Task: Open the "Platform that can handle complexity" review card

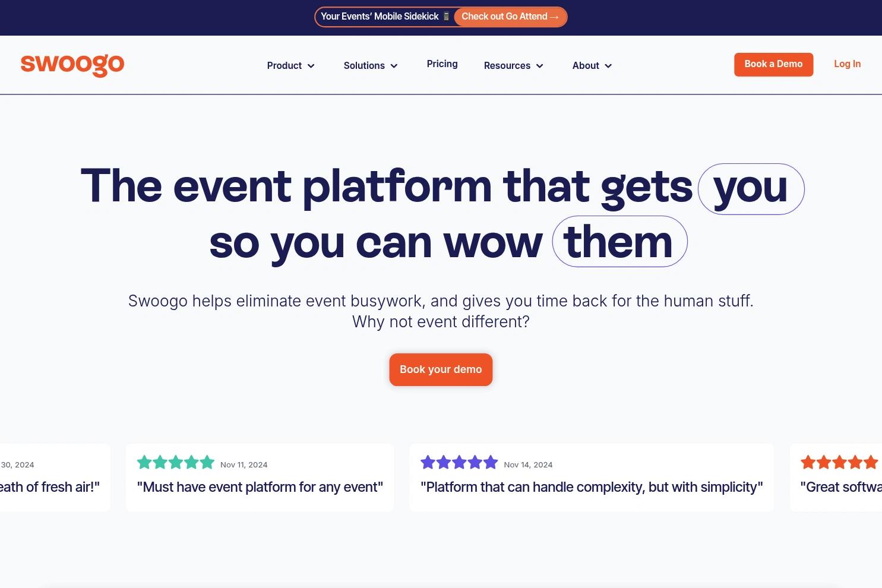Action: tap(592, 478)
